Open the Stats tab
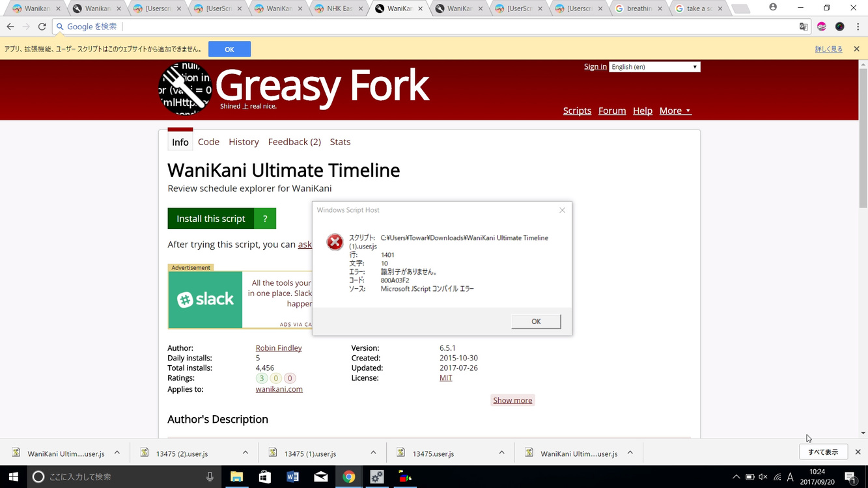The height and width of the screenshot is (488, 868). [340, 142]
